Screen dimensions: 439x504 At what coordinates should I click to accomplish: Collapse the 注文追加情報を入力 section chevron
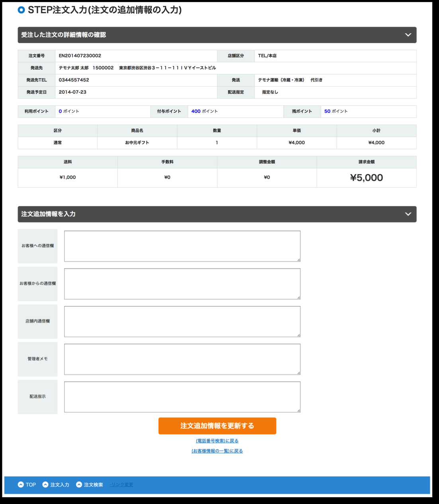(408, 214)
